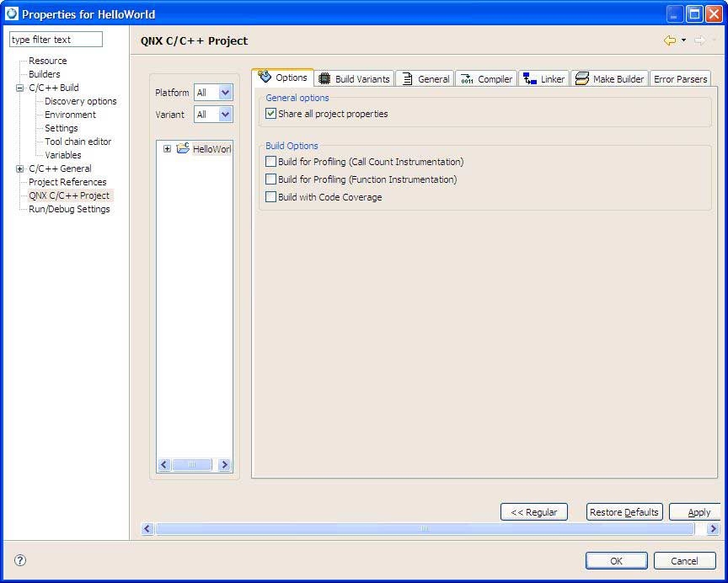Click the Restore Defaults button
Image resolution: width=728 pixels, height=583 pixels.
click(624, 511)
